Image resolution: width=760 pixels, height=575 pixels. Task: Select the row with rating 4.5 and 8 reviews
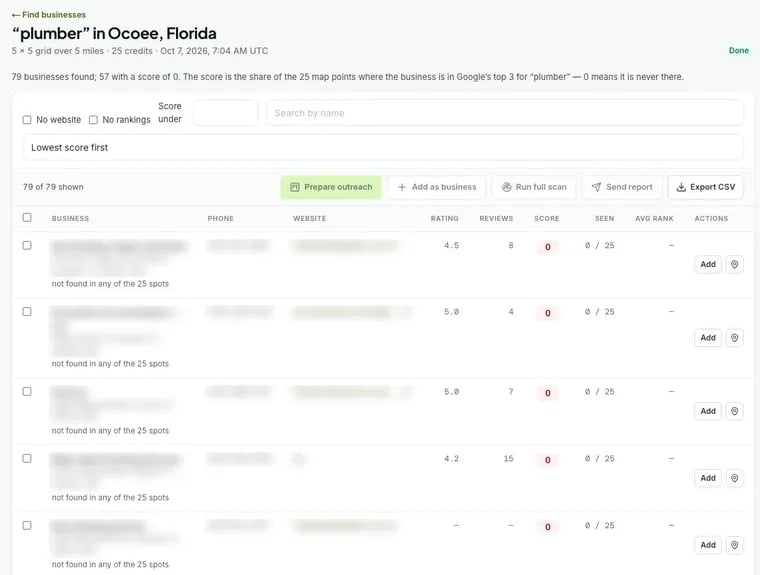pos(27,245)
